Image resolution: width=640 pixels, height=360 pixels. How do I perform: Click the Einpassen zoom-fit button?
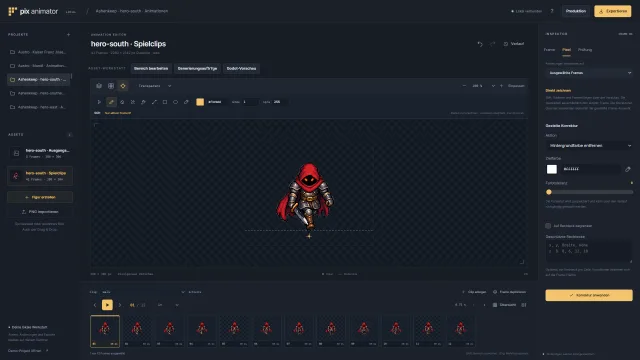[x=516, y=86]
